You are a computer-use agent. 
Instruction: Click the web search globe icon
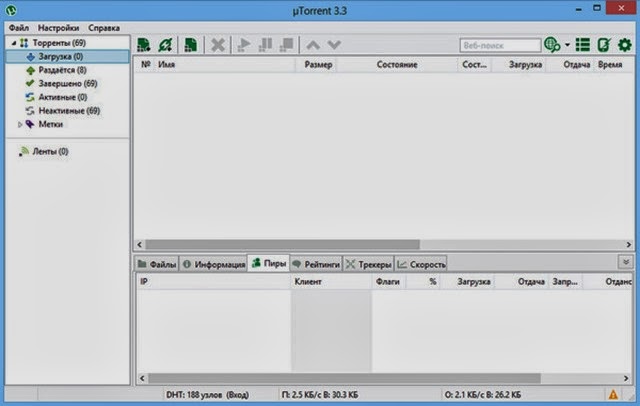552,45
